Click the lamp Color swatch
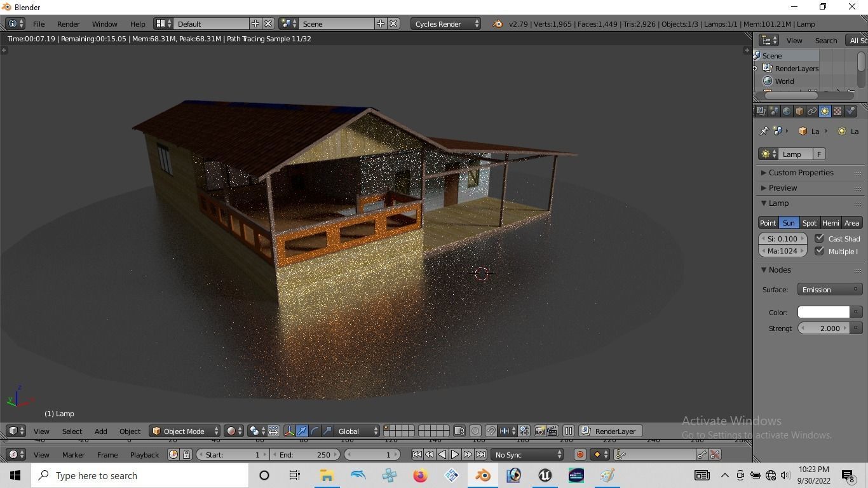 coord(824,312)
